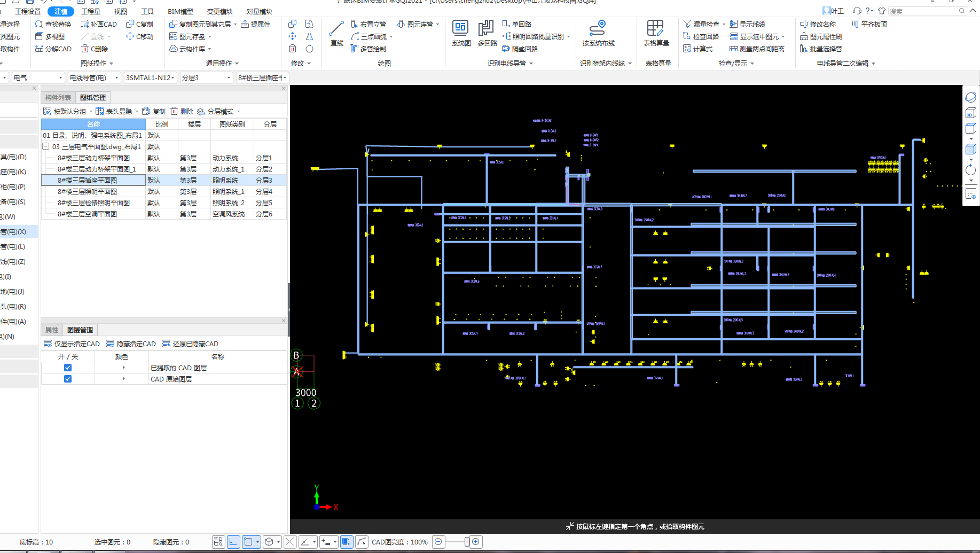980x553 pixels.
Task: Click the 显示线缆 tool
Action: [748, 24]
